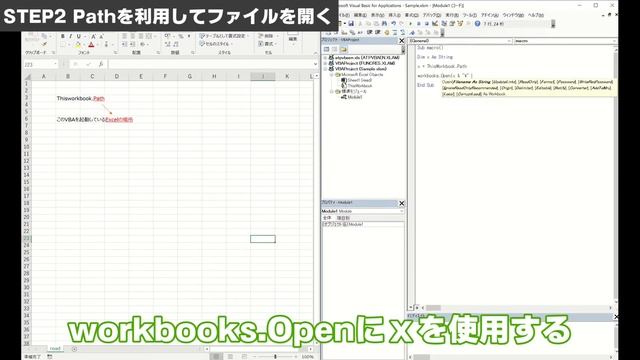Expand atpvbaen.xls project node

coord(325,58)
